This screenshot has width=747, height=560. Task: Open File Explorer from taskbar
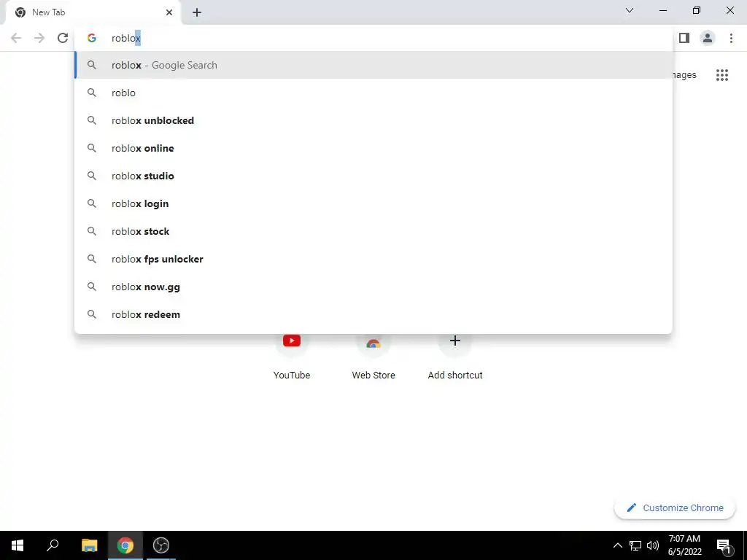tap(89, 545)
